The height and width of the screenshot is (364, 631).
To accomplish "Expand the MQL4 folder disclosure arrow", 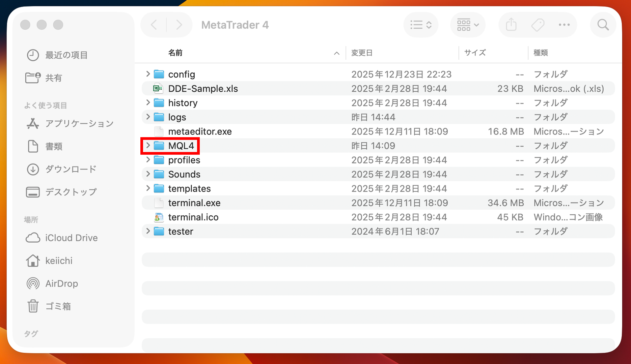I will click(x=148, y=146).
